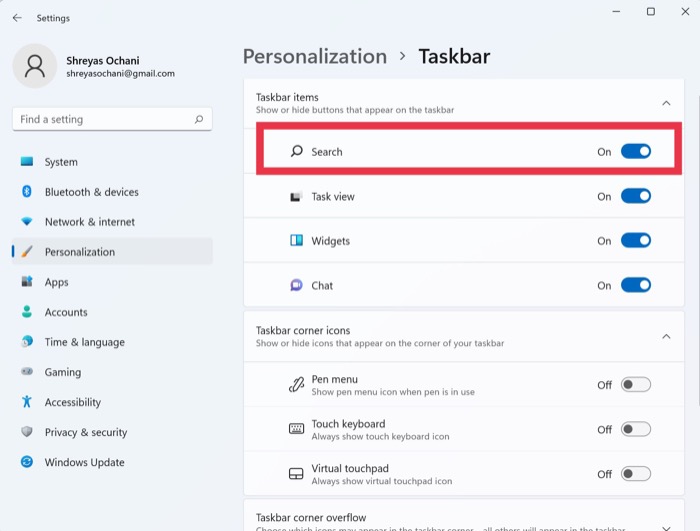Open Time & language settings
This screenshot has width=700, height=531.
click(84, 342)
